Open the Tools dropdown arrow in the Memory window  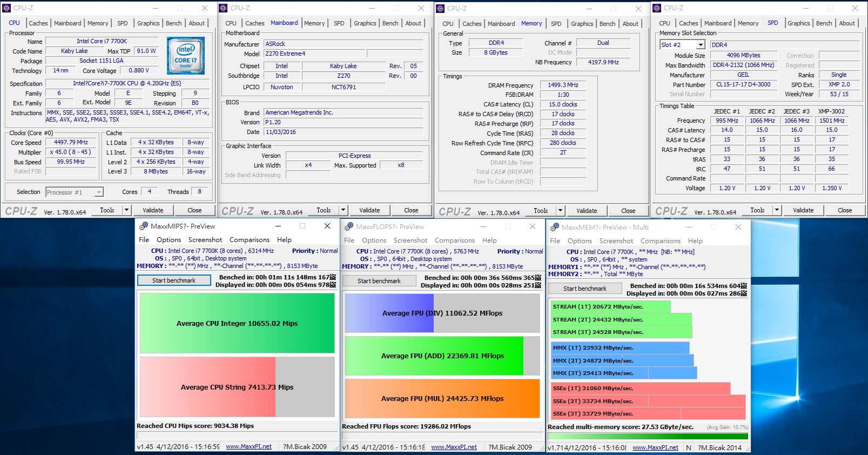[x=560, y=211]
